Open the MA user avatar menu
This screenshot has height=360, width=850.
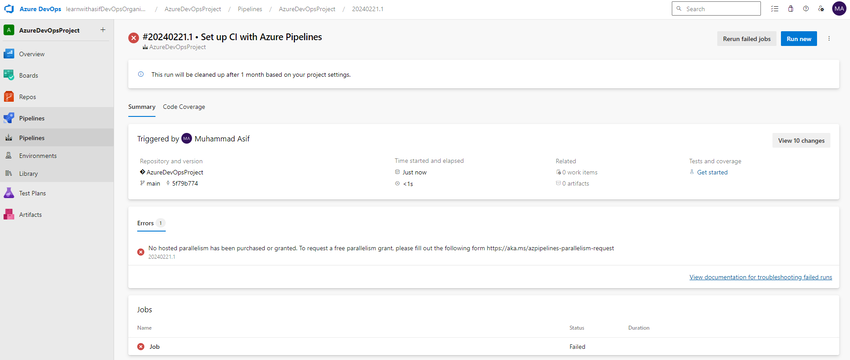coord(839,9)
